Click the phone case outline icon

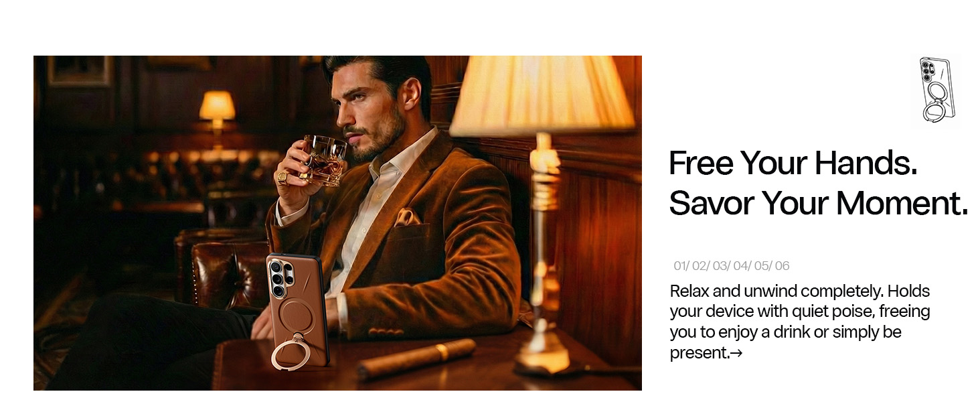(x=936, y=90)
